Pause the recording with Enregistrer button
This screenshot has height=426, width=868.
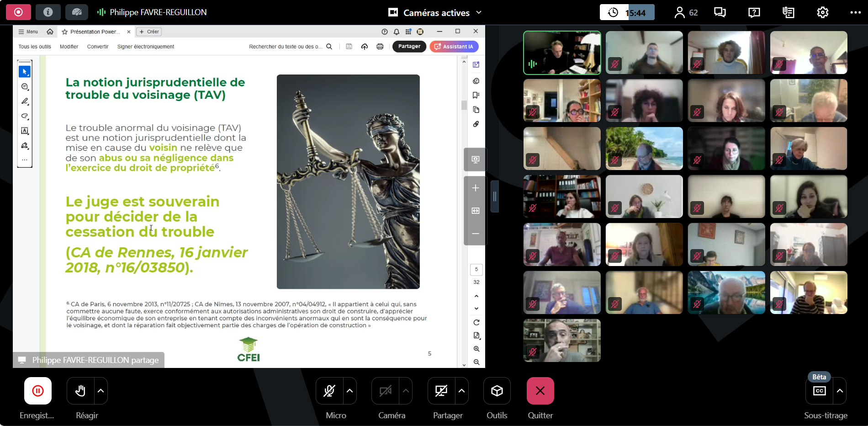tap(38, 391)
